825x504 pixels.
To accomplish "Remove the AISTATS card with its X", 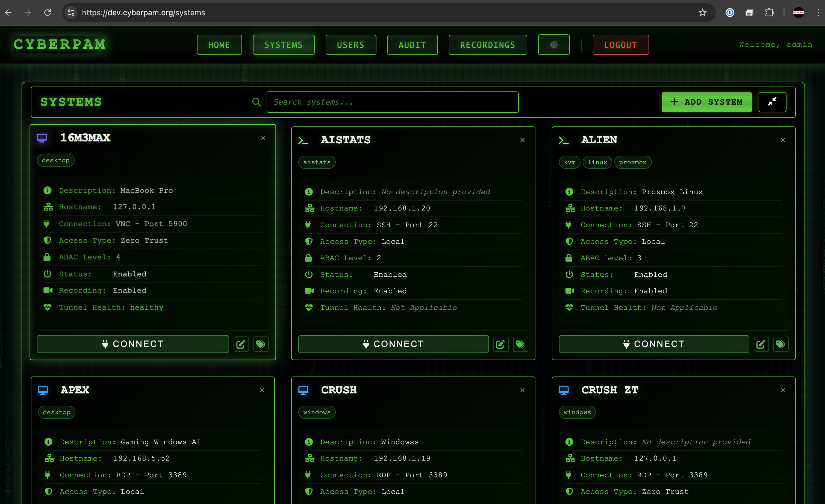I will 522,140.
